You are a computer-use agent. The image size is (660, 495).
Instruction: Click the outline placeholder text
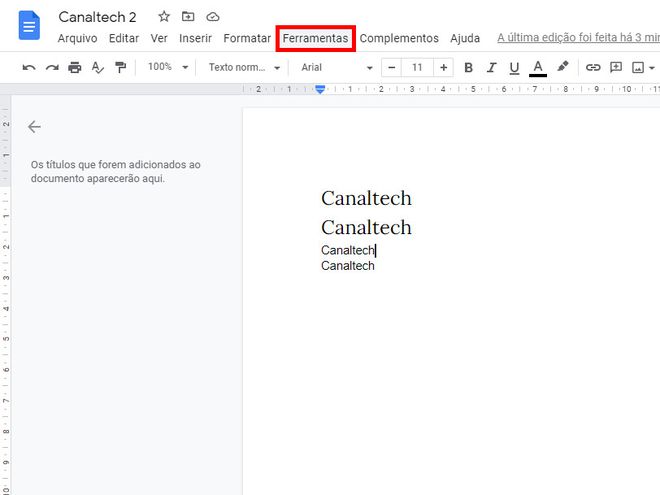(115, 171)
